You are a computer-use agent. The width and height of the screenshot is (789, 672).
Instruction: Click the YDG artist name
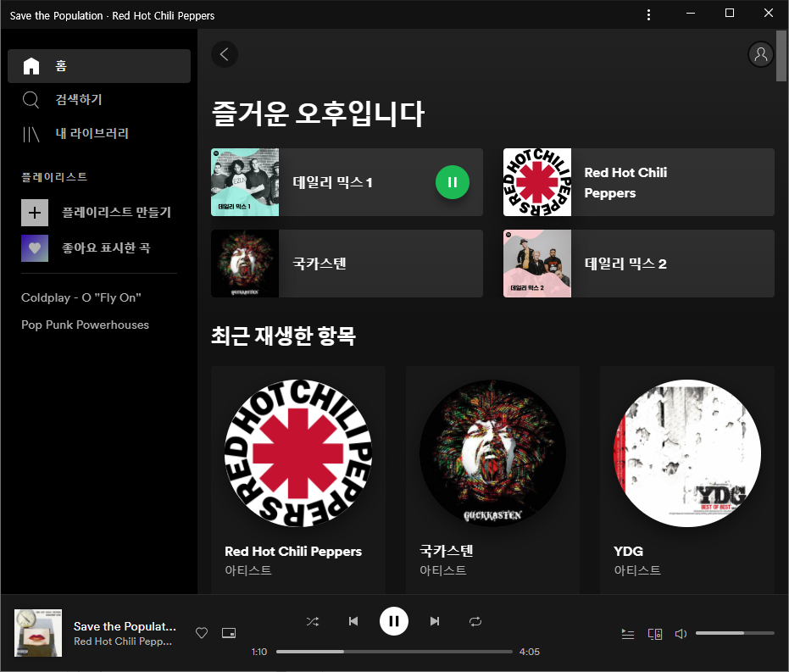tap(629, 552)
